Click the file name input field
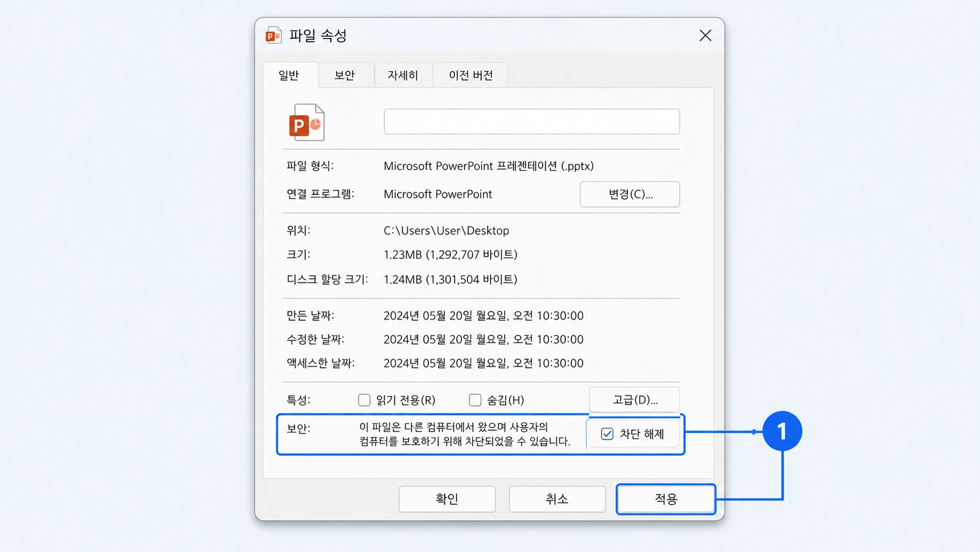980x552 pixels. pyautogui.click(x=532, y=121)
